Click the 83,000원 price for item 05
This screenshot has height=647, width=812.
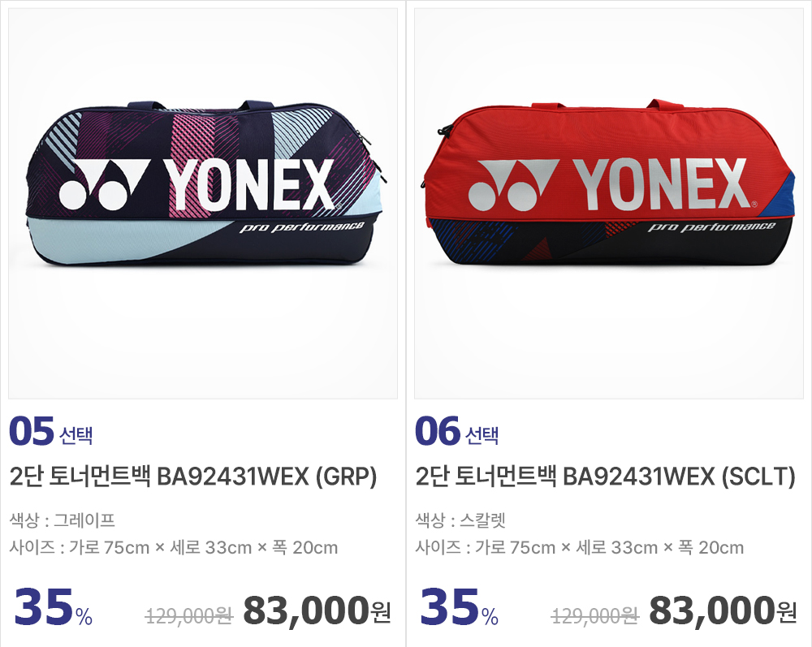tap(317, 610)
